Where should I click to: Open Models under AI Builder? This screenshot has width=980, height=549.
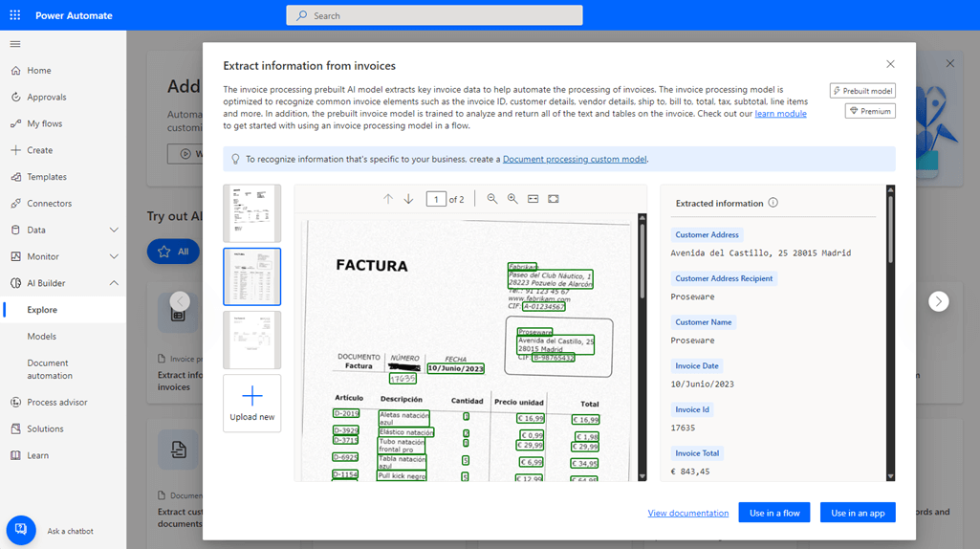point(41,337)
